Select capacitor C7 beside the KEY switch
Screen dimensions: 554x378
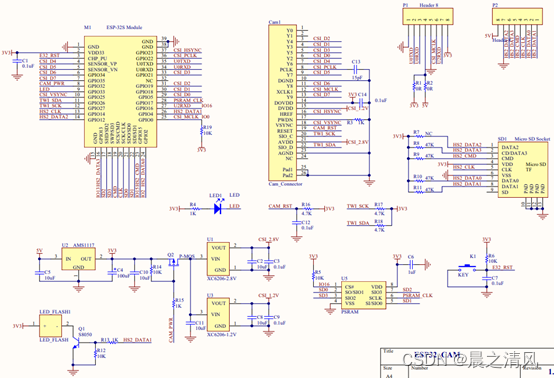click(x=487, y=278)
